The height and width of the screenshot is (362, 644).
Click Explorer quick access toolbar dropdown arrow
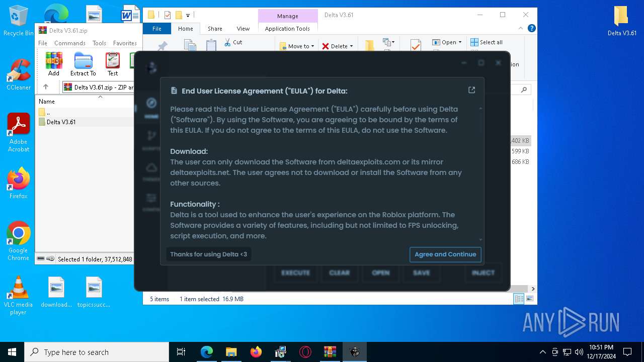[x=188, y=15]
